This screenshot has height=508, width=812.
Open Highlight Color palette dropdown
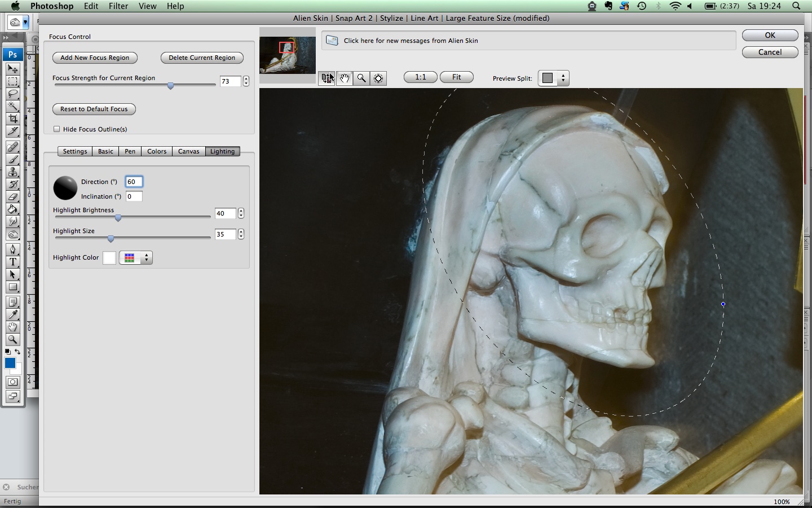(136, 258)
